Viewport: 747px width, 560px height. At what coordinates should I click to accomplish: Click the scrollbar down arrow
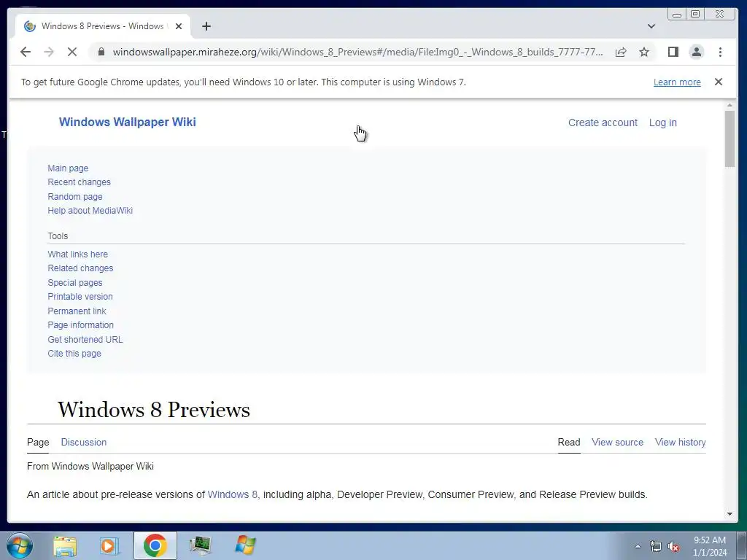pos(729,514)
